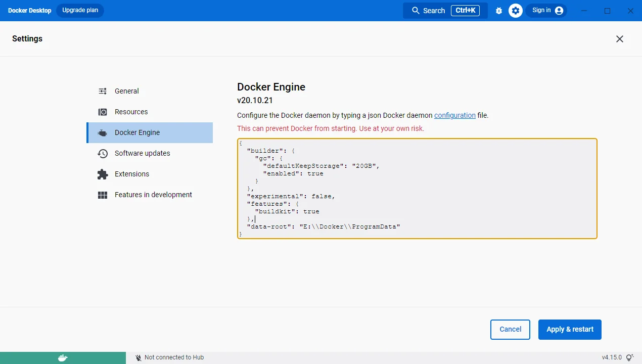Open the General settings tab
The height and width of the screenshot is (364, 642).
coord(126,92)
